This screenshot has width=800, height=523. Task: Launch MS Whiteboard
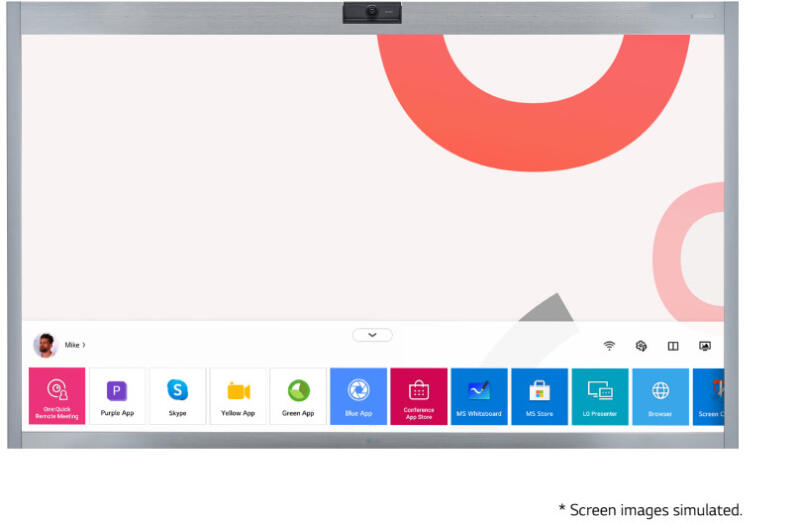(x=479, y=396)
